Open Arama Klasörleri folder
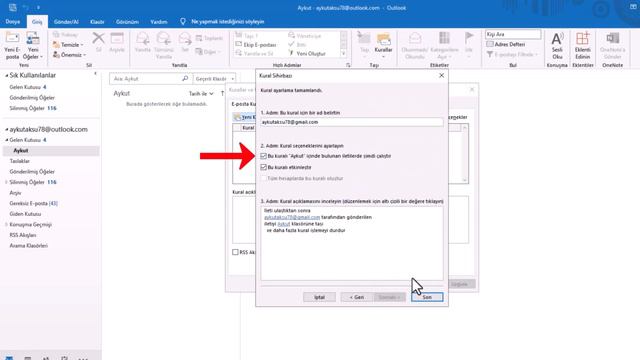This screenshot has height=360, width=640. [29, 246]
